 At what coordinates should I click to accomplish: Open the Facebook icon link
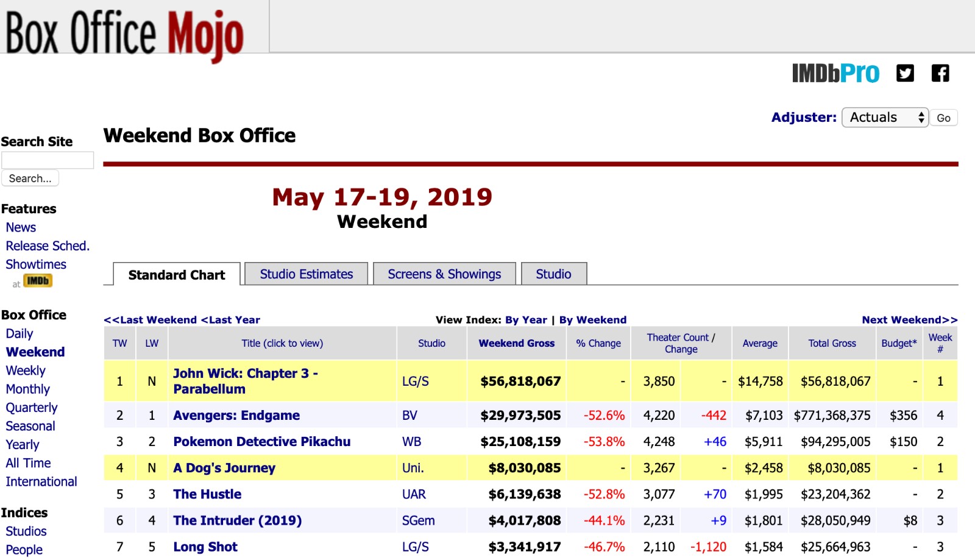(x=940, y=74)
